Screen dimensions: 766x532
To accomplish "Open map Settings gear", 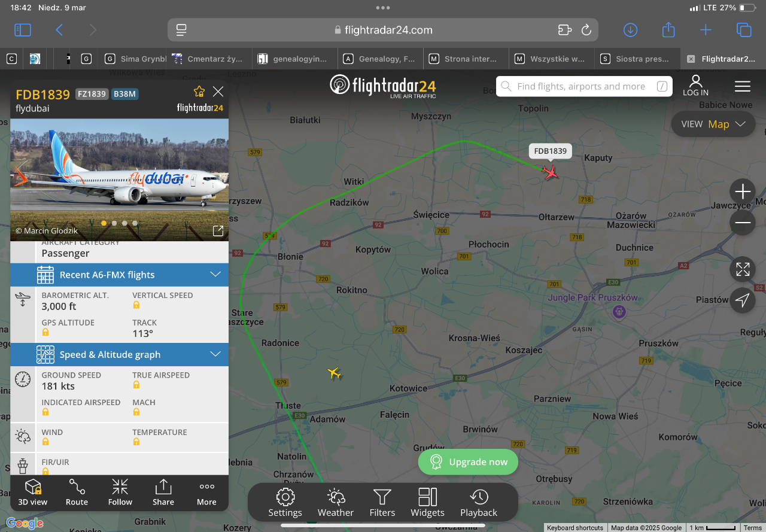I will tap(285, 503).
